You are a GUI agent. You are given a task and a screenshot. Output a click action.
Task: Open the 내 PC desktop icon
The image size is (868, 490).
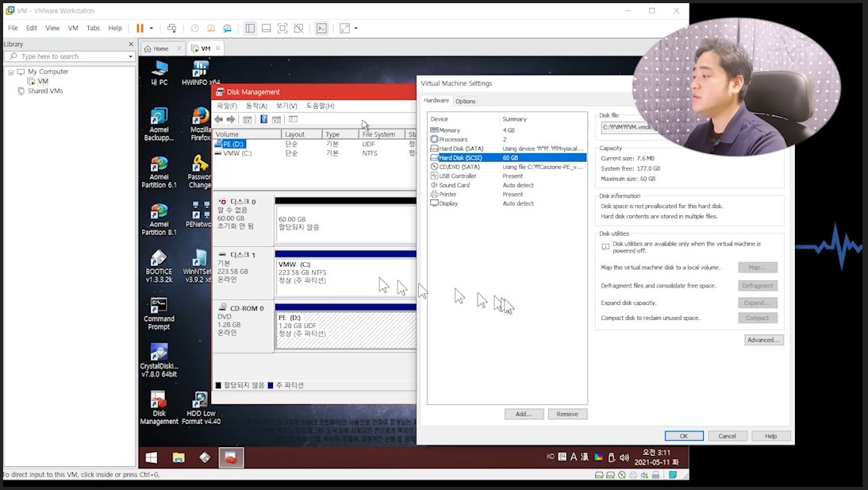tap(159, 72)
